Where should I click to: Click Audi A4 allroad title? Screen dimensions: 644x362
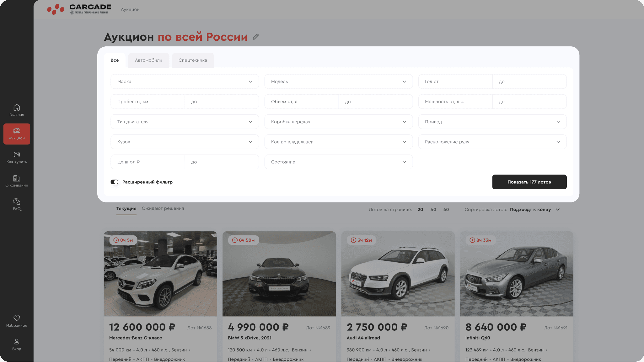pos(363,338)
